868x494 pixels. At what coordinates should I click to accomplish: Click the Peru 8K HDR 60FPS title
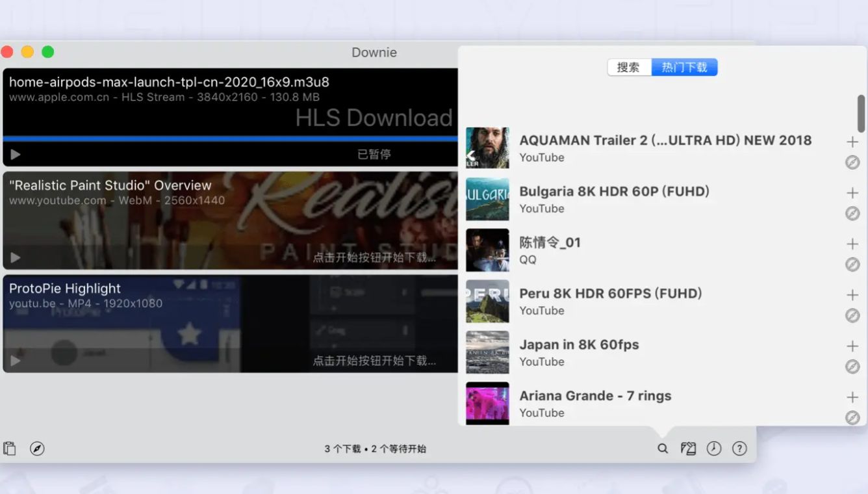(x=610, y=294)
